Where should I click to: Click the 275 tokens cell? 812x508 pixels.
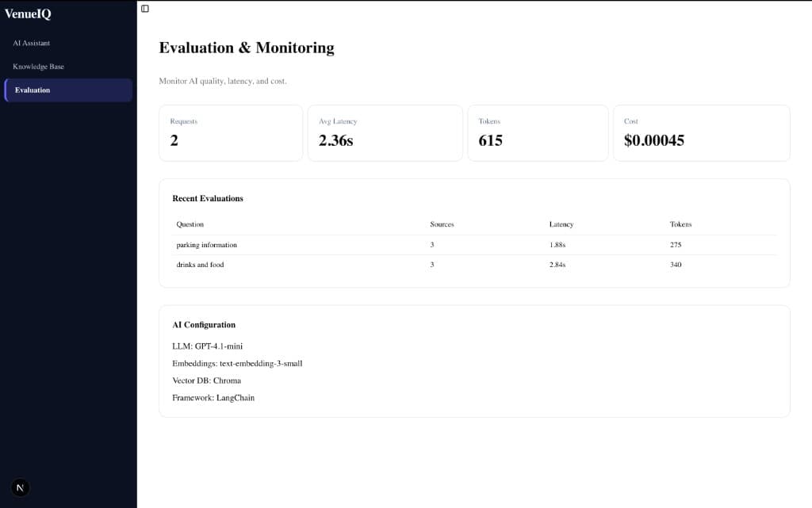point(676,245)
